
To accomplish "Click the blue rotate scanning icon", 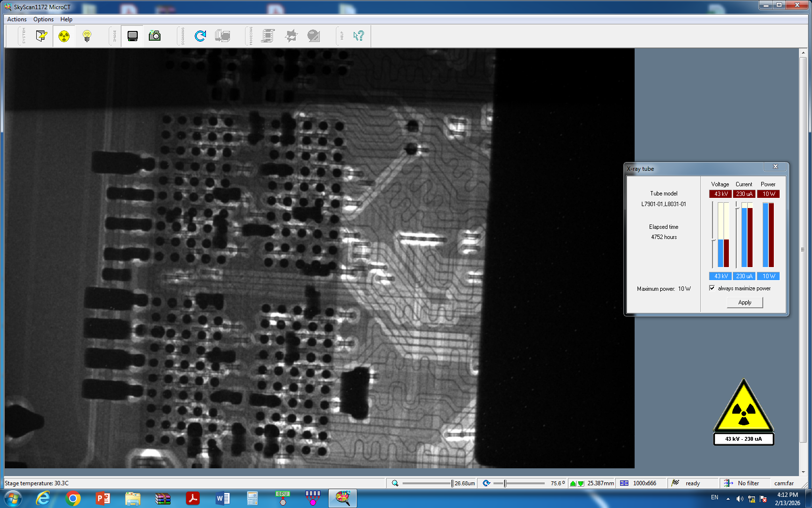I will (x=200, y=36).
